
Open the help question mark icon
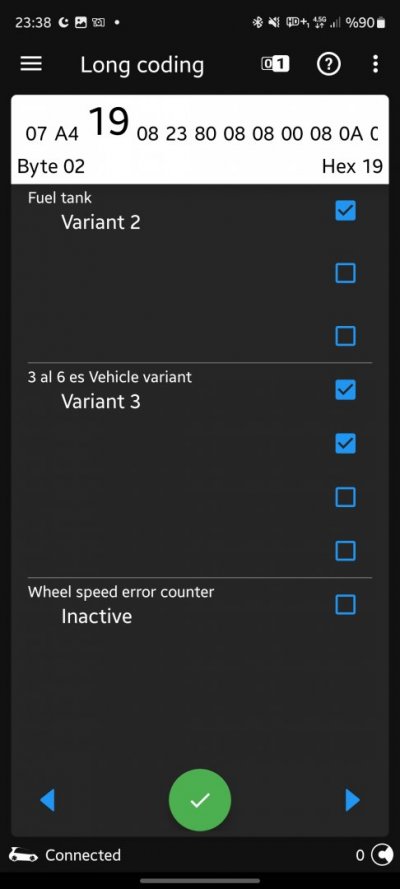point(329,65)
